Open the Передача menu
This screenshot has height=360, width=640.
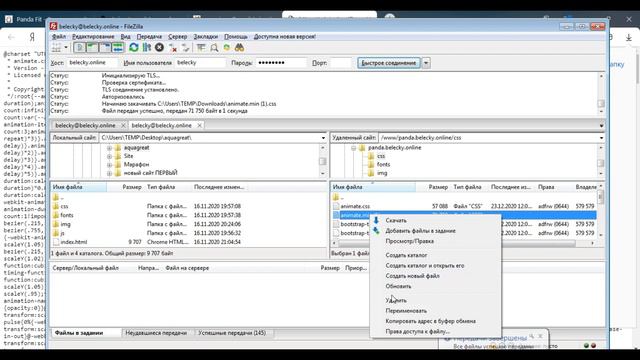pyautogui.click(x=149, y=37)
